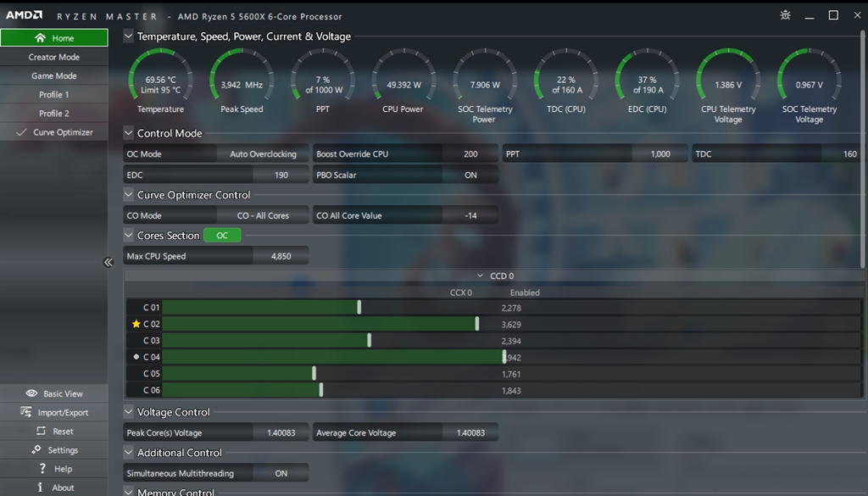Click the About info icon

40,488
